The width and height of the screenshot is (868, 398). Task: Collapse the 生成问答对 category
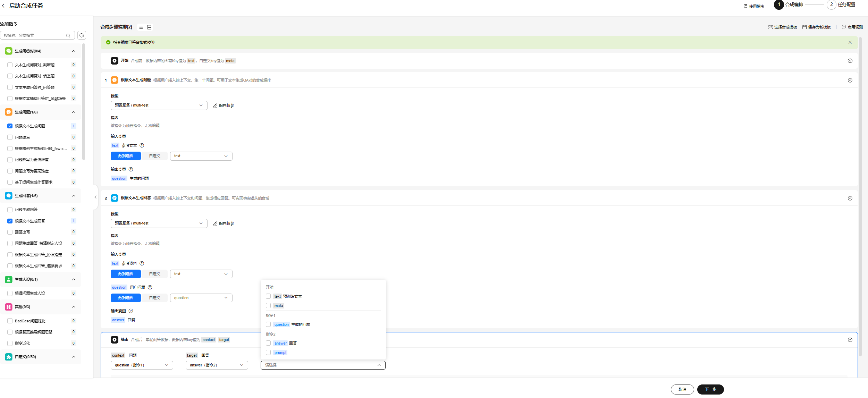[x=74, y=51]
